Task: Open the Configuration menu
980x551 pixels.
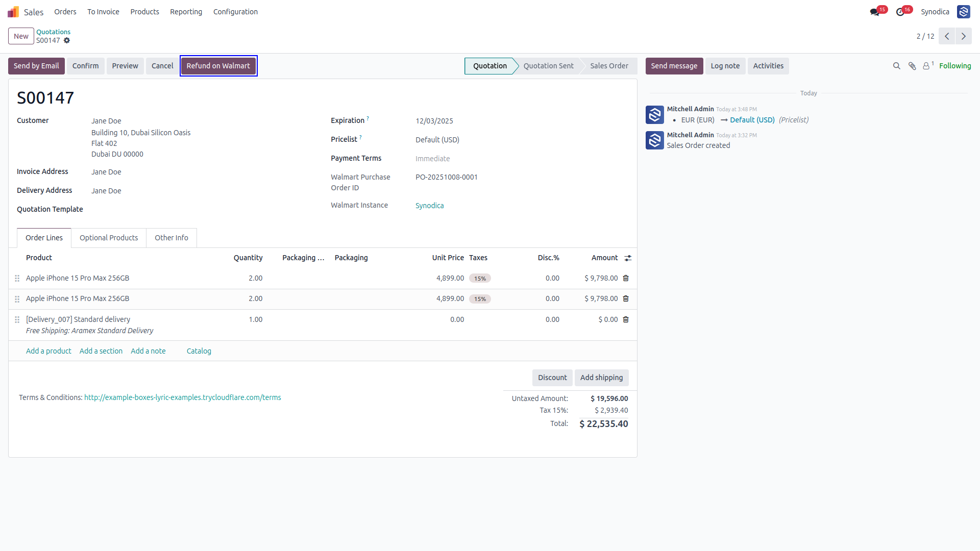Action: click(235, 12)
